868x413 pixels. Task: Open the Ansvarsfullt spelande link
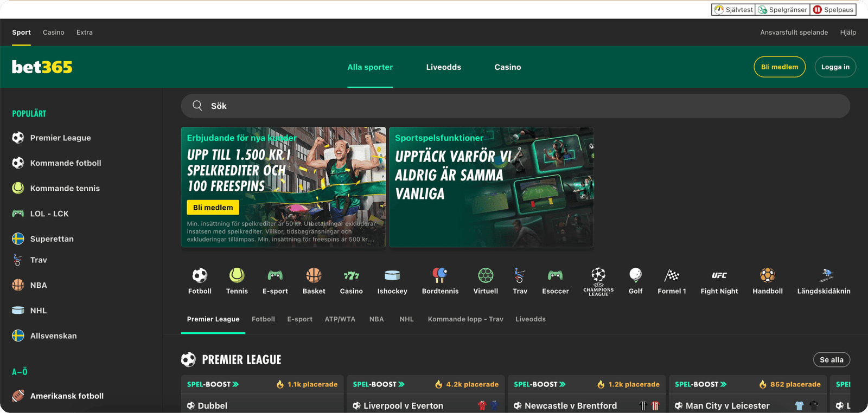point(794,33)
